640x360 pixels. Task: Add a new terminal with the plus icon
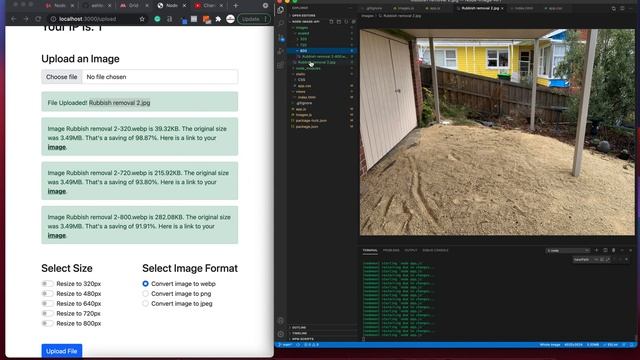[596, 250]
